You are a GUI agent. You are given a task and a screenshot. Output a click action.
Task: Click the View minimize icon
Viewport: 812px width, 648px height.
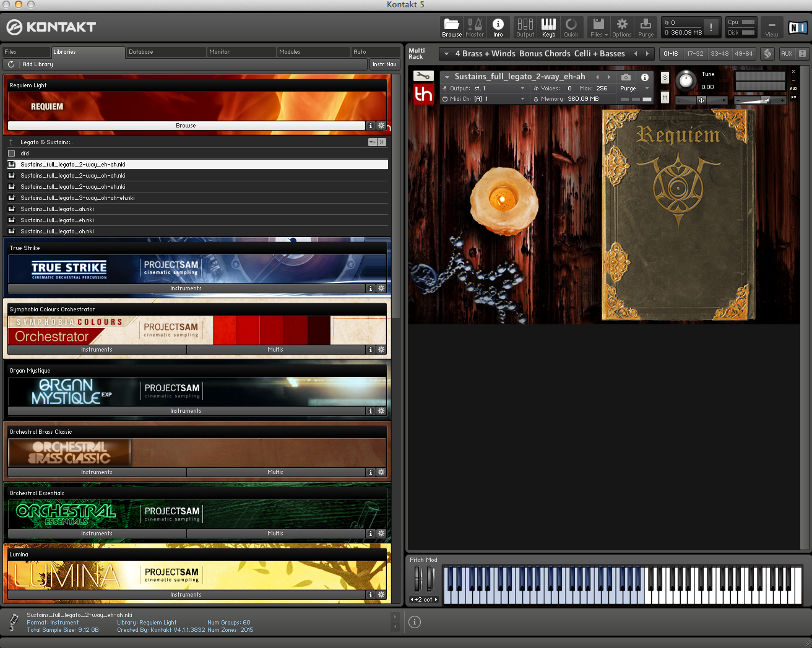[772, 27]
